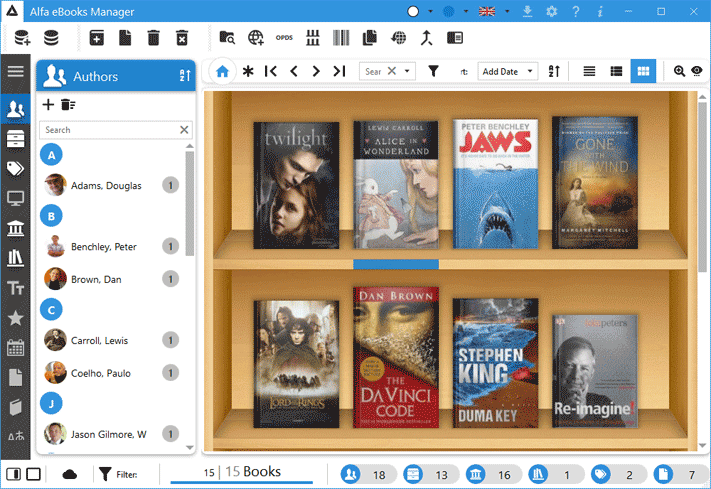711x489 pixels.
Task: Select author Brown, Dan in list
Action: click(96, 279)
